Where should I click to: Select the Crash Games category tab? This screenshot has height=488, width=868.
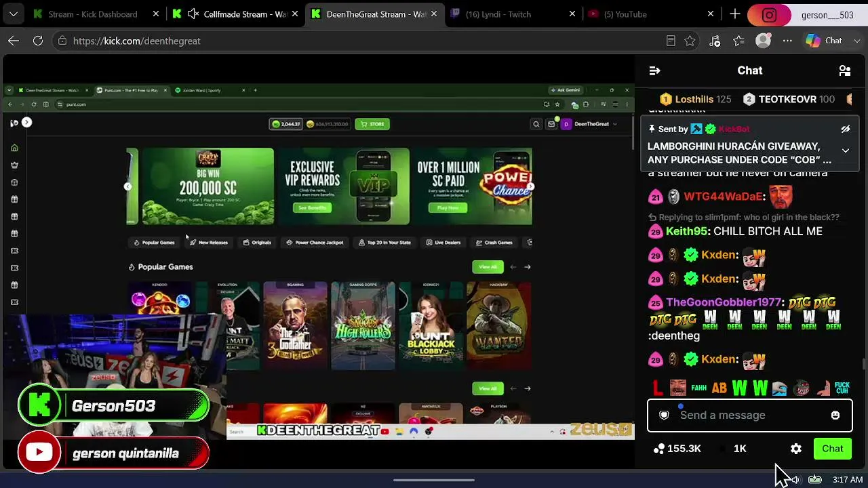[494, 243]
